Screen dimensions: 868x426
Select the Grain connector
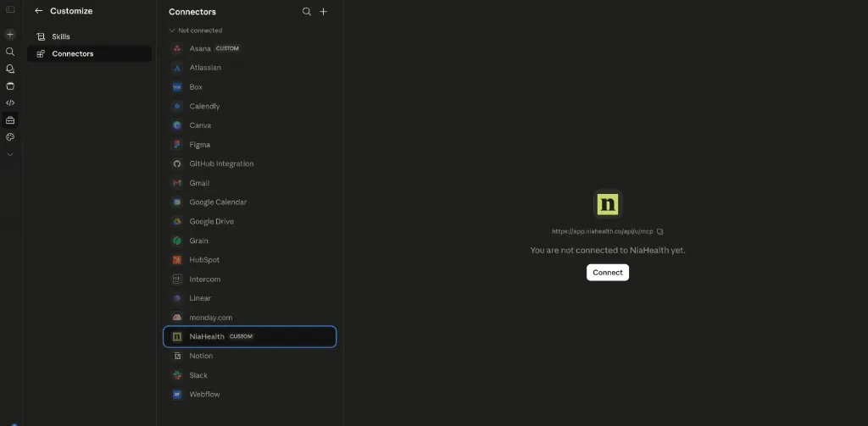pyautogui.click(x=250, y=241)
